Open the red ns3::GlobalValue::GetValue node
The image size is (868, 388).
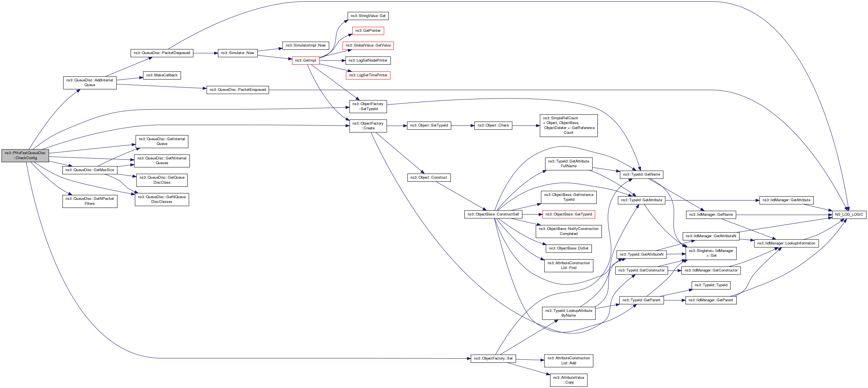point(368,45)
